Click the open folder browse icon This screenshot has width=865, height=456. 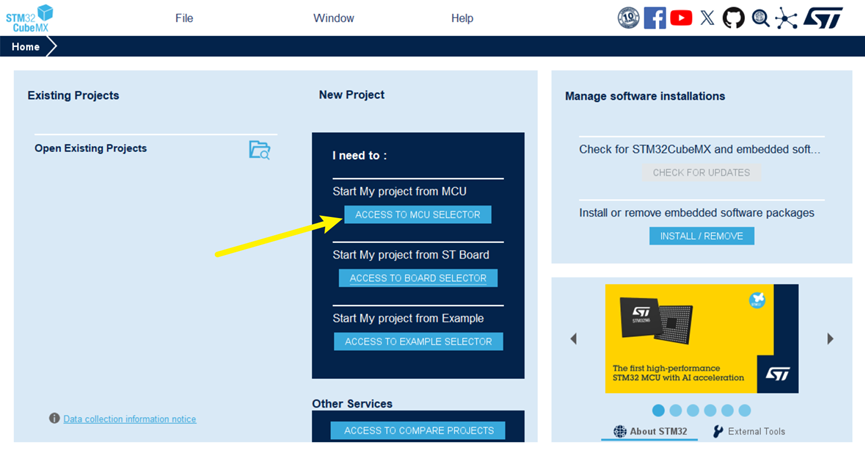click(x=259, y=150)
